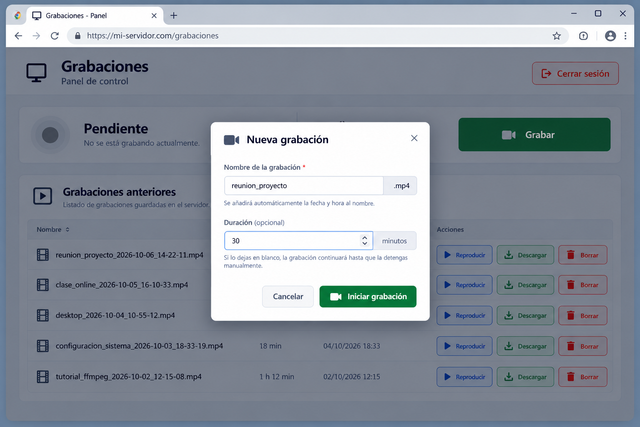Close the Nueva grabación dialog
This screenshot has height=427, width=640.
point(414,138)
